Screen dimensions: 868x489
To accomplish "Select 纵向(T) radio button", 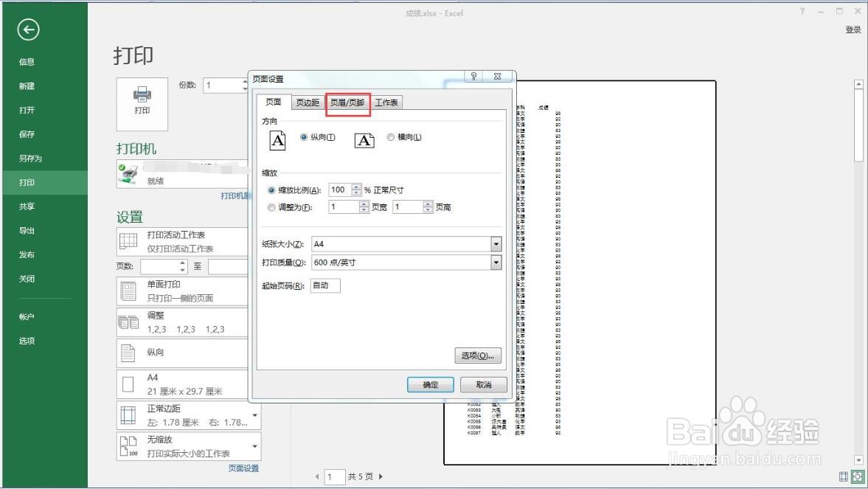I will click(303, 136).
